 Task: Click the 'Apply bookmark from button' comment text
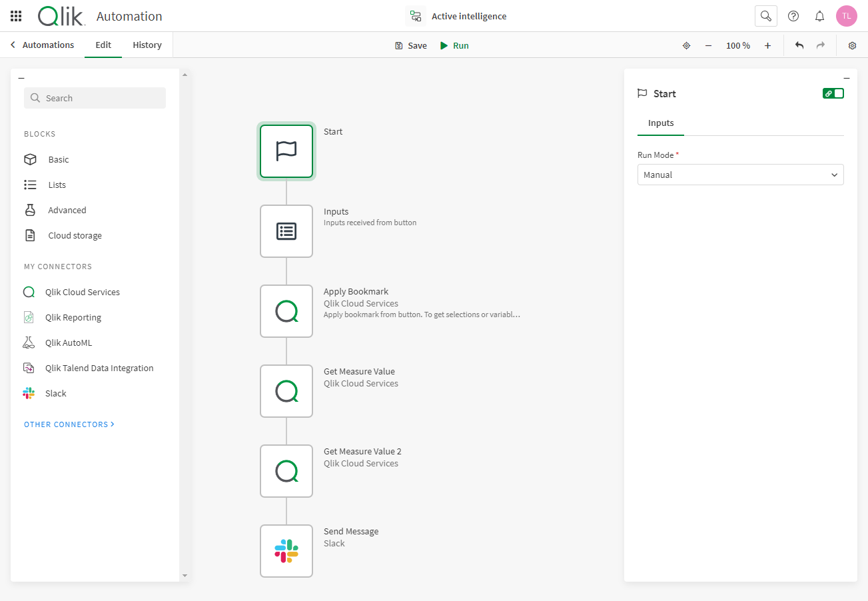422,314
